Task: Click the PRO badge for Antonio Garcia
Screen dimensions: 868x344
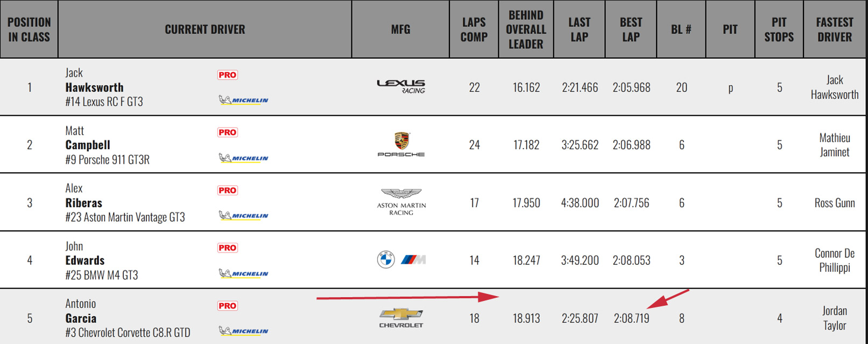Action: coord(228,306)
